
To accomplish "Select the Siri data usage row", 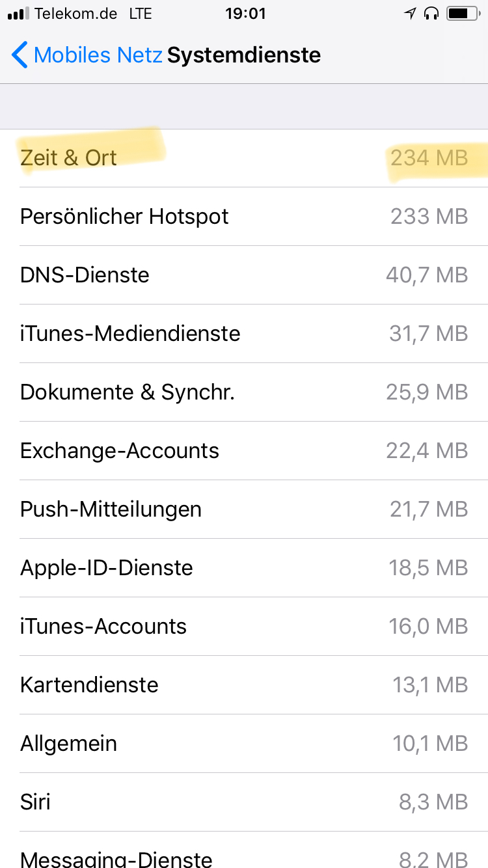I will [x=244, y=802].
